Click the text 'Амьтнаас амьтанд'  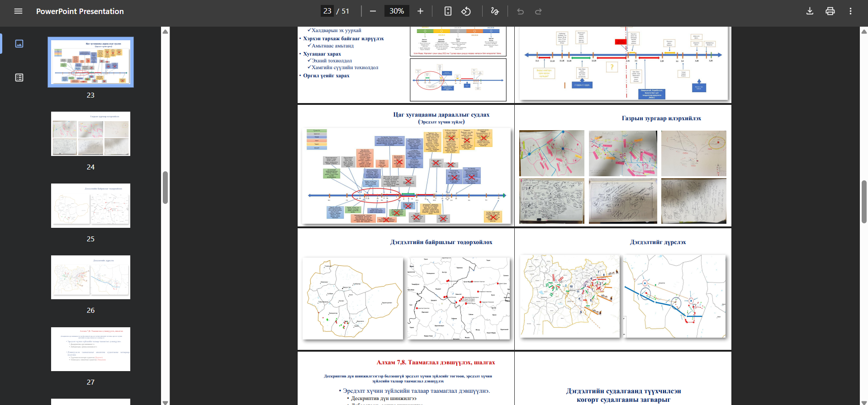click(332, 46)
